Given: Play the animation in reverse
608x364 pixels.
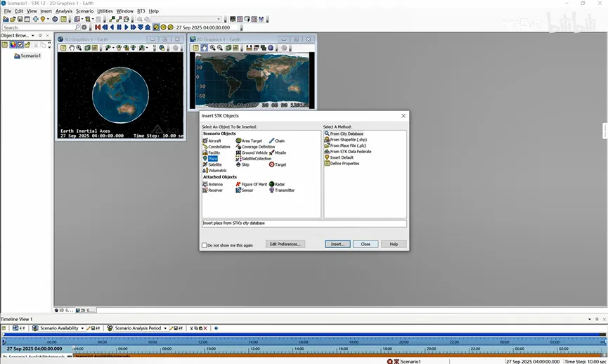Looking at the screenshot, I should [112, 27].
